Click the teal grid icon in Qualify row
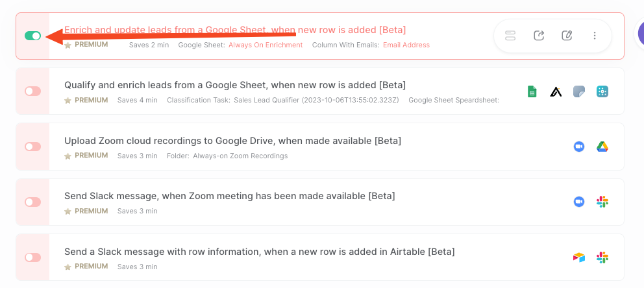This screenshot has width=644, height=288. click(602, 91)
